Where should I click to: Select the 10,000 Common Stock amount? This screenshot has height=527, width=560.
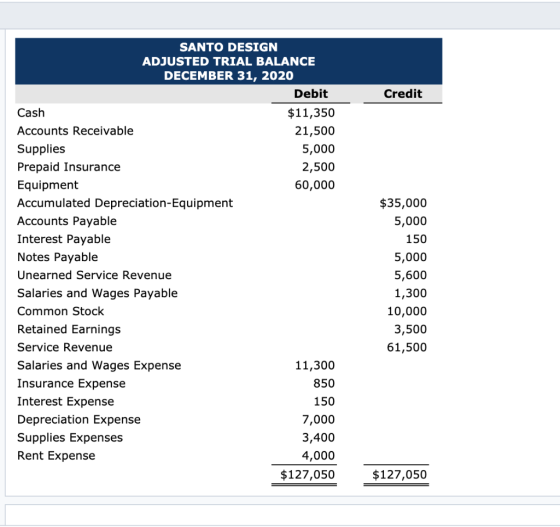pyautogui.click(x=407, y=311)
